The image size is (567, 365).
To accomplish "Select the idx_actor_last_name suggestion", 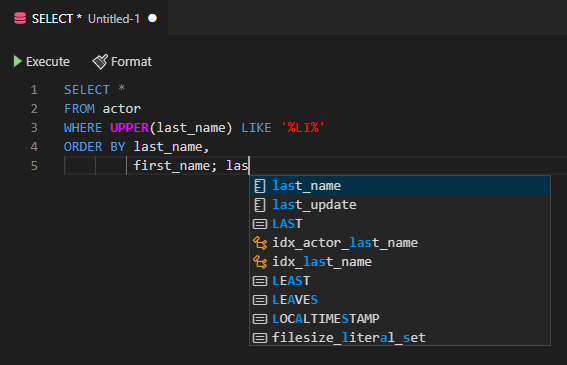I will (400, 243).
